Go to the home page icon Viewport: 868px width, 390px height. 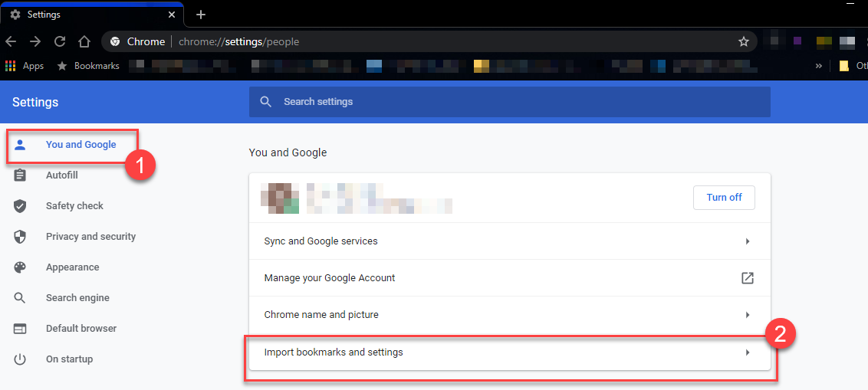[84, 41]
